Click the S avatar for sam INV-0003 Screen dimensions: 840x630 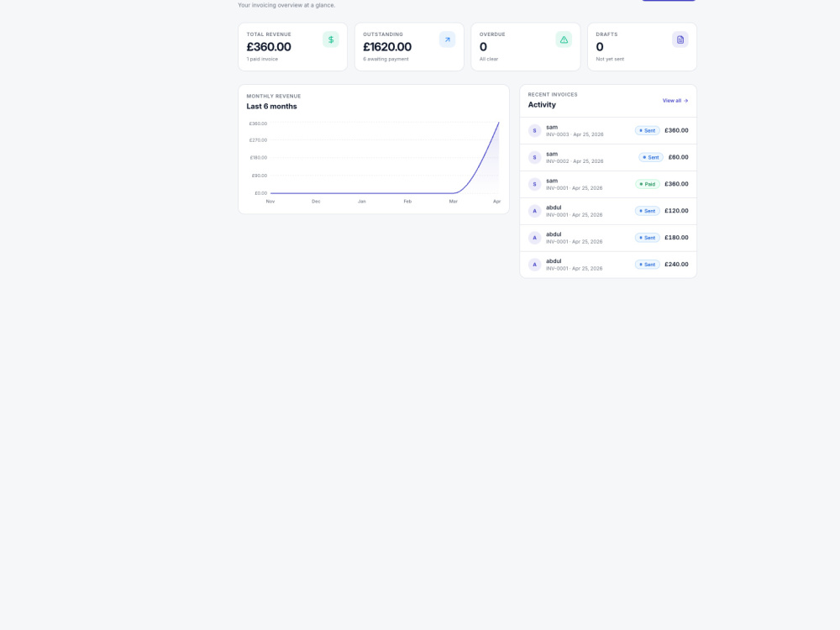(x=534, y=131)
